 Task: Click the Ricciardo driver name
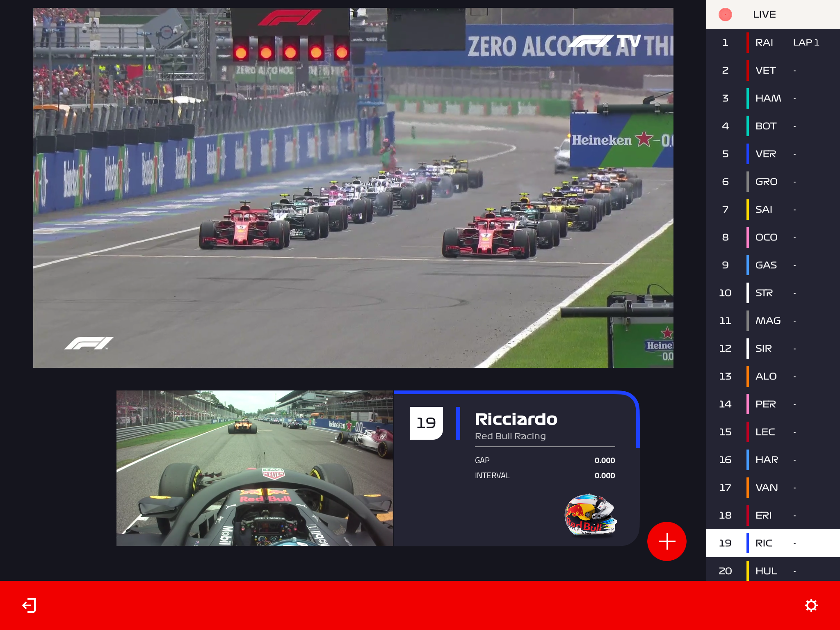(516, 419)
